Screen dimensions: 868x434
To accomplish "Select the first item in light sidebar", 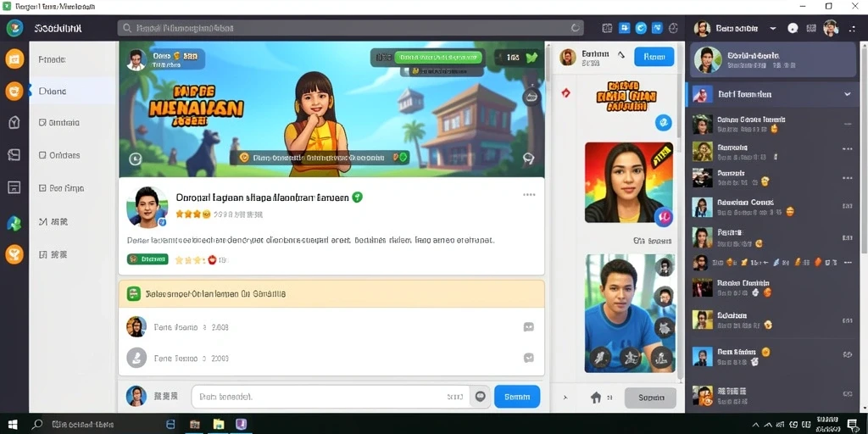I will 73,59.
